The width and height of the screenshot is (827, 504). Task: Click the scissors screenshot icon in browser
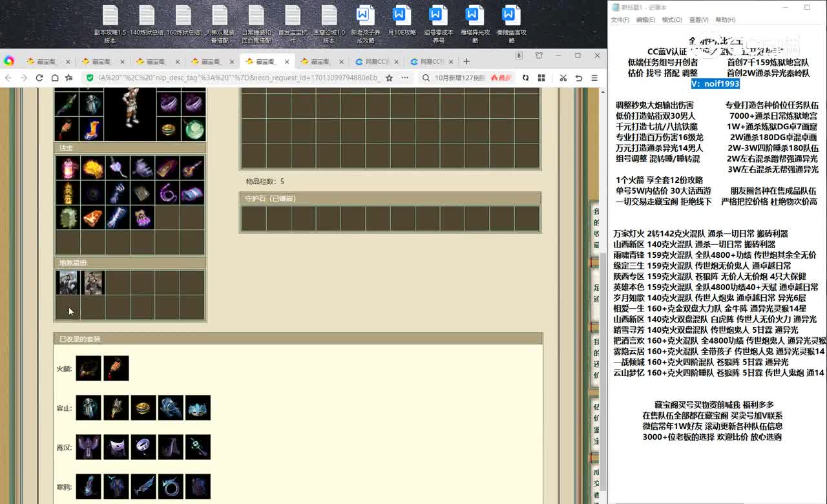[563, 78]
